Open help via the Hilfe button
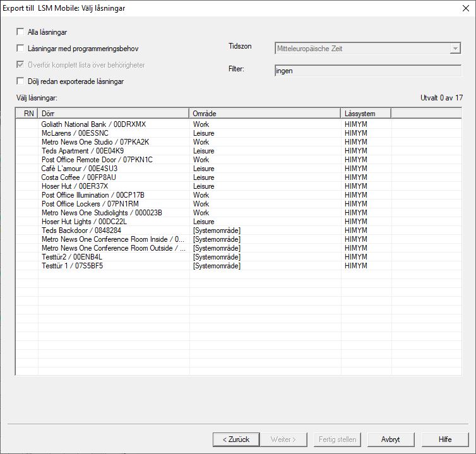The image size is (476, 454). [445, 439]
